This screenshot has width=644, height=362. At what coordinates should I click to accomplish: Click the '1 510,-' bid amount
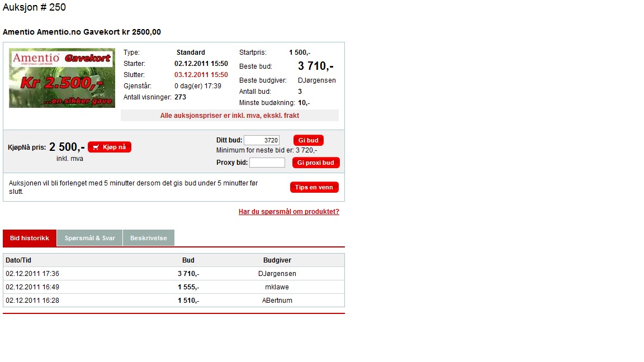coord(188,301)
